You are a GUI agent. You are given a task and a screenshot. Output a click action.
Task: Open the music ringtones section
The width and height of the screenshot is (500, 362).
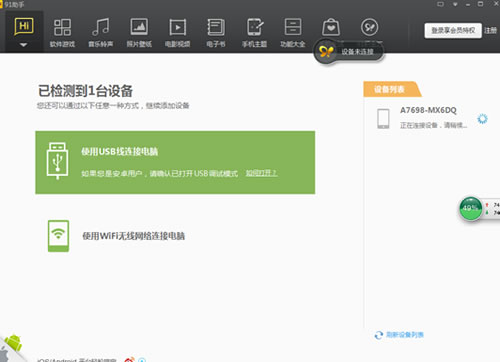click(101, 33)
